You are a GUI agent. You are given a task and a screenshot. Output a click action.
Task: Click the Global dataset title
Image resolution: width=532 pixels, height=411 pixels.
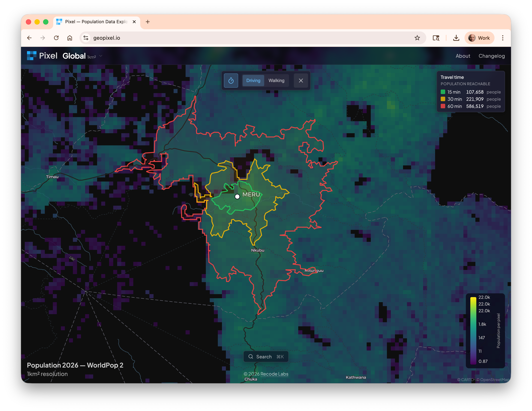[74, 56]
